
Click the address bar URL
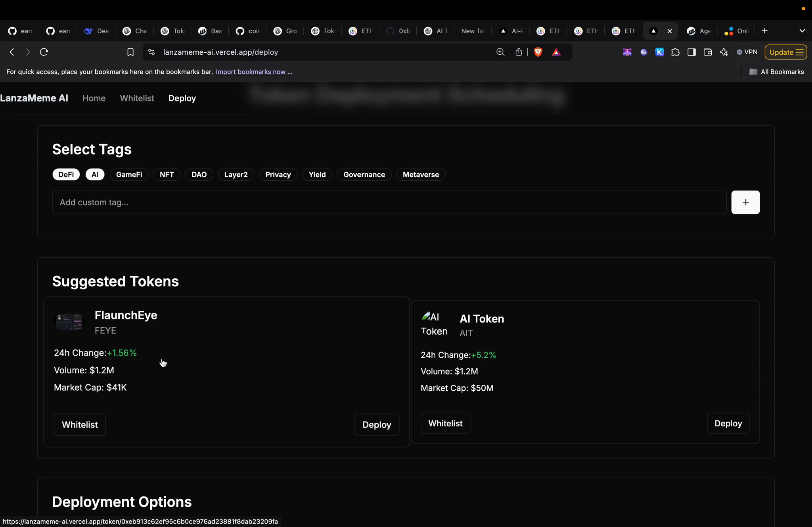point(220,52)
